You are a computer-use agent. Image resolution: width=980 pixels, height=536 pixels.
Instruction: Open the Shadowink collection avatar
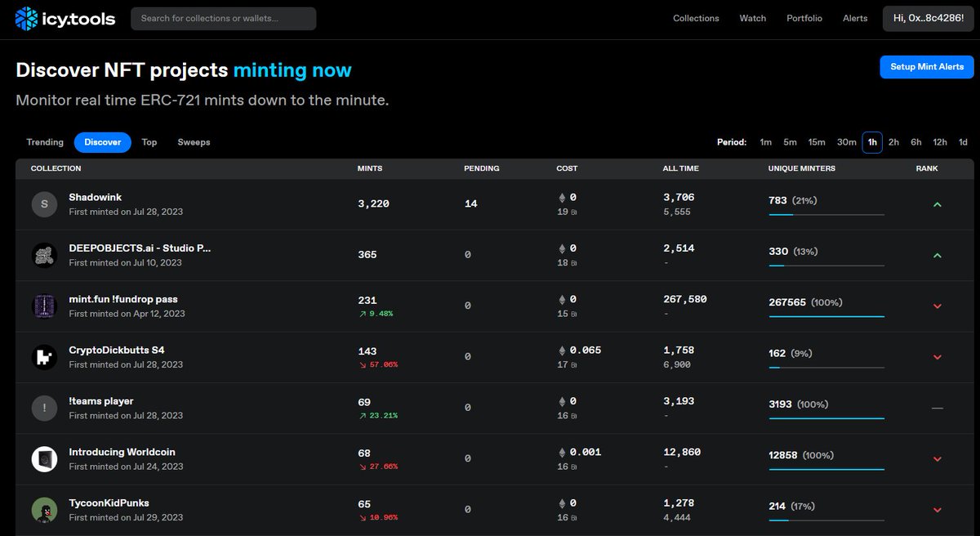pyautogui.click(x=44, y=204)
